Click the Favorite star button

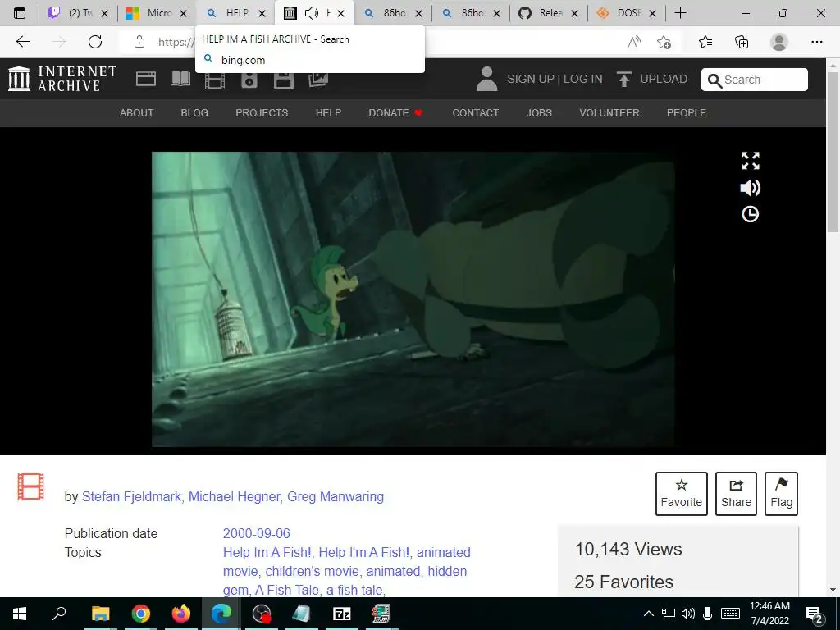[682, 493]
